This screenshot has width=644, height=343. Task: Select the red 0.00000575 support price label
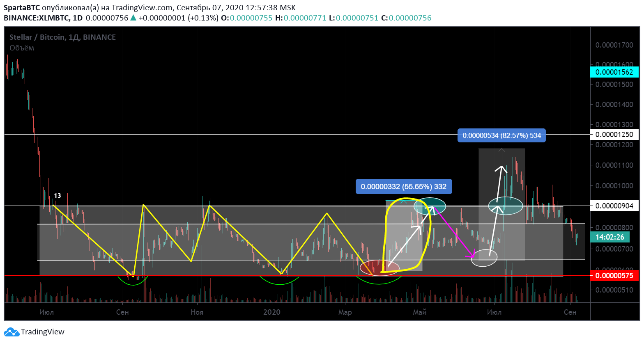614,275
